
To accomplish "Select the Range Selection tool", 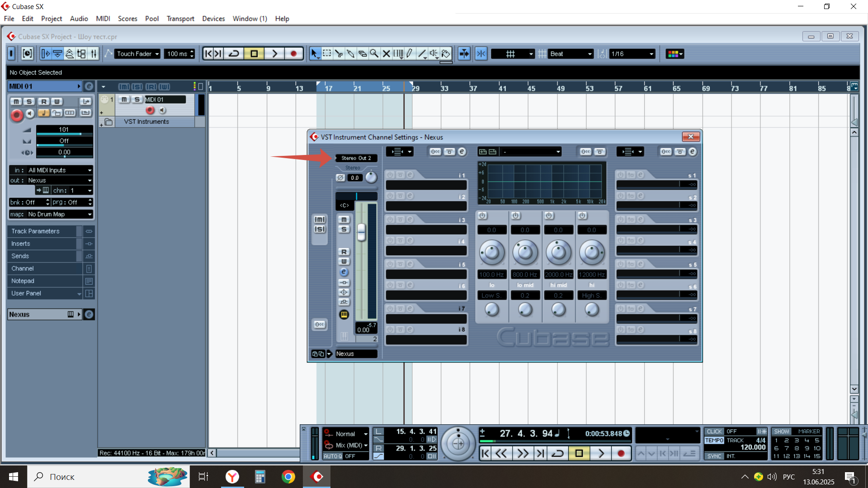I will (327, 54).
